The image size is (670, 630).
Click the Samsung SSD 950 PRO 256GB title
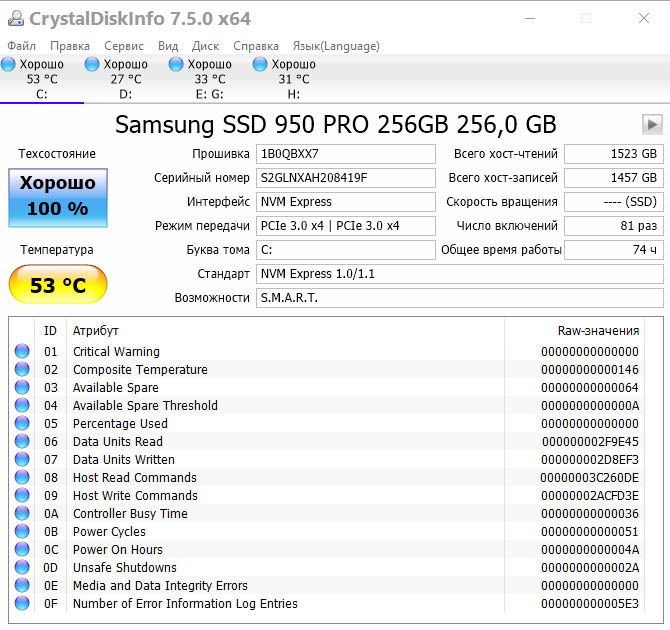point(335,125)
